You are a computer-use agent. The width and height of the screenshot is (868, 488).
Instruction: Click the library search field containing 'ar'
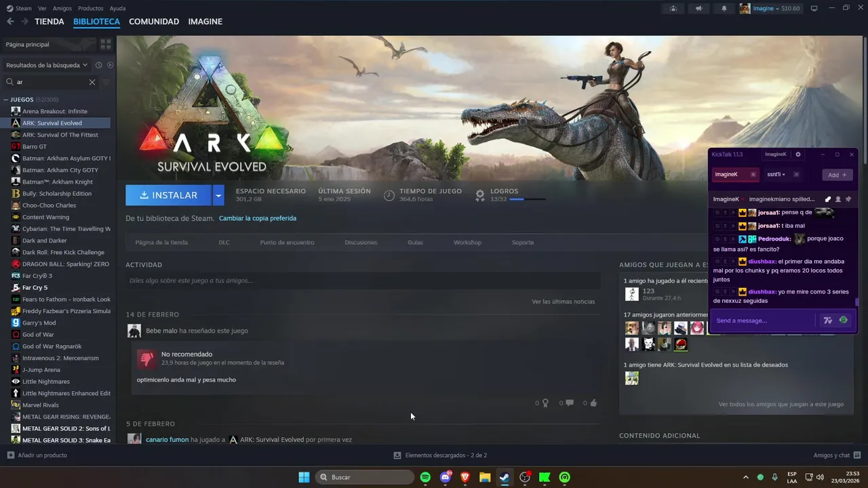(52, 82)
